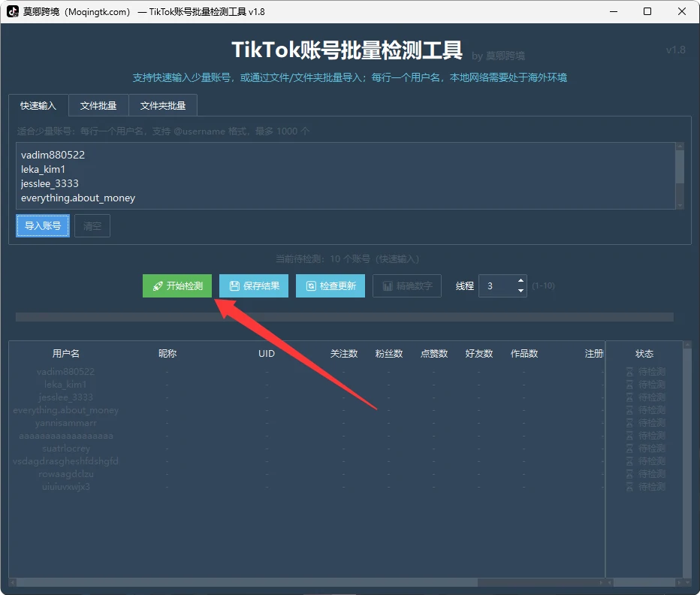
Task: Click everything.about_money line in textbox
Action: 78,198
